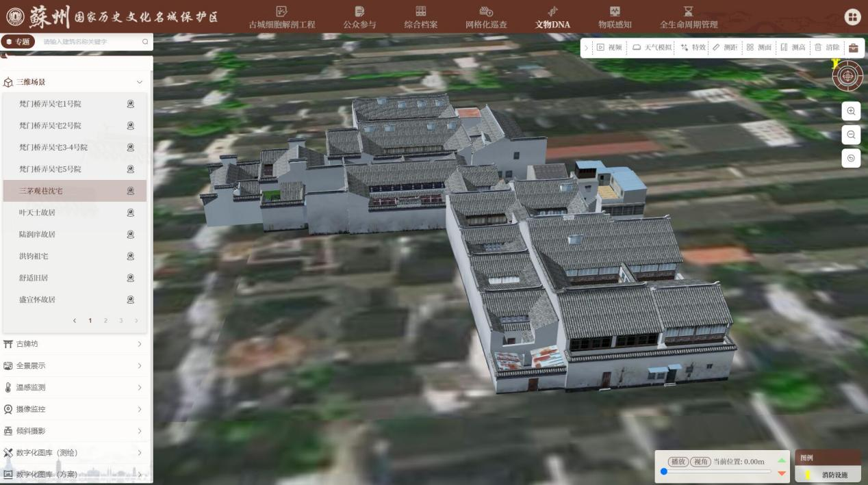Zoom in with the magnifier plus button
Image resolution: width=868 pixels, height=485 pixels.
[851, 112]
